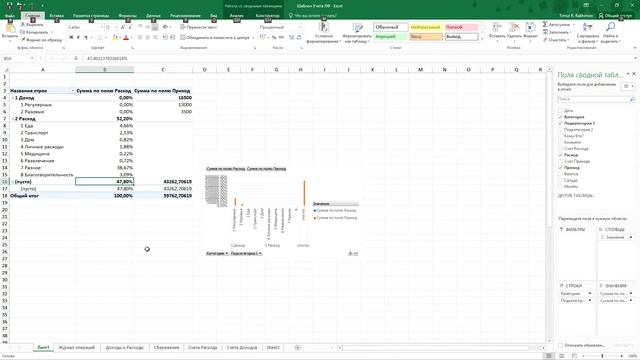Click Merge and Center (Объединить и поместить в центре)
This screenshot has height=360, width=640.
(215, 38)
